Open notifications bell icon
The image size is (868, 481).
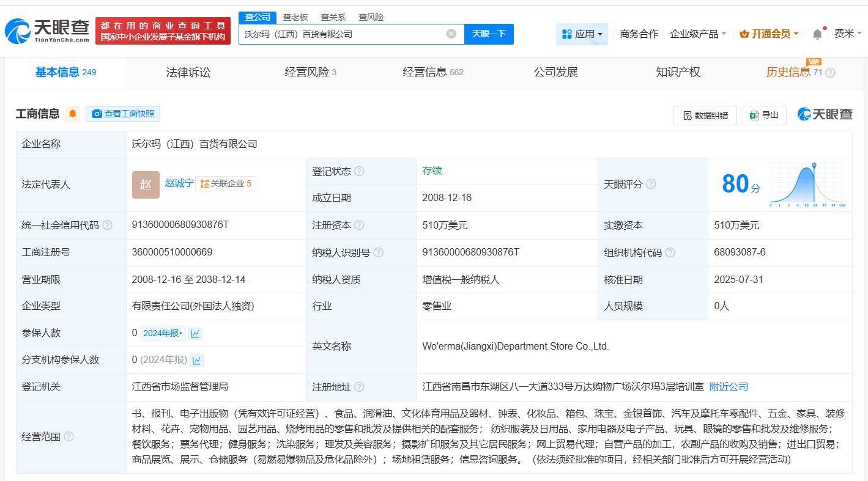pyautogui.click(x=817, y=34)
